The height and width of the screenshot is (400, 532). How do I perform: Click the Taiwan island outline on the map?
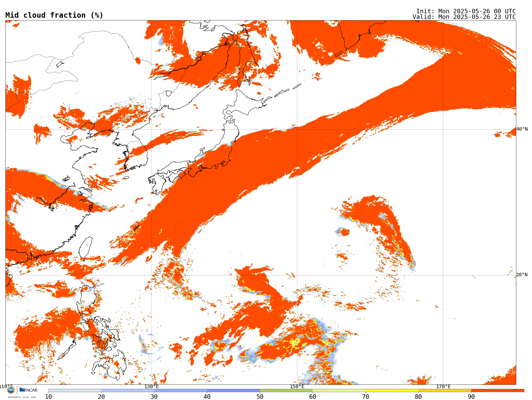coord(86,248)
